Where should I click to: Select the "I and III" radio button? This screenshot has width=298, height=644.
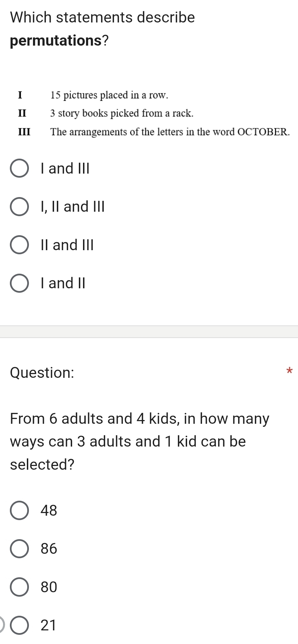(19, 168)
